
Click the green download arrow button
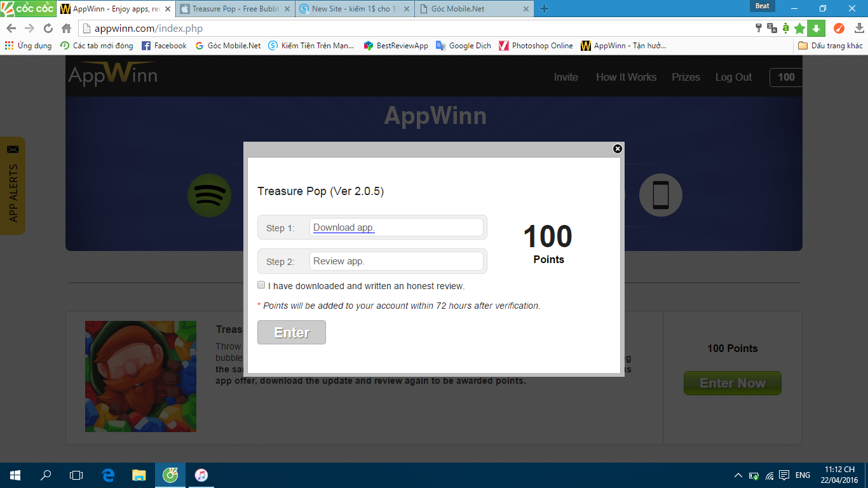click(x=816, y=28)
